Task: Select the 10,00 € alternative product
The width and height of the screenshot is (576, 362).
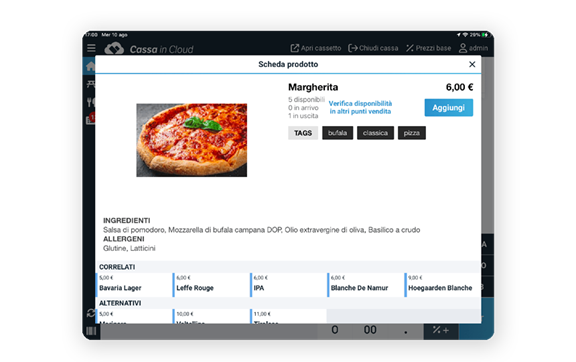Action: (x=211, y=316)
